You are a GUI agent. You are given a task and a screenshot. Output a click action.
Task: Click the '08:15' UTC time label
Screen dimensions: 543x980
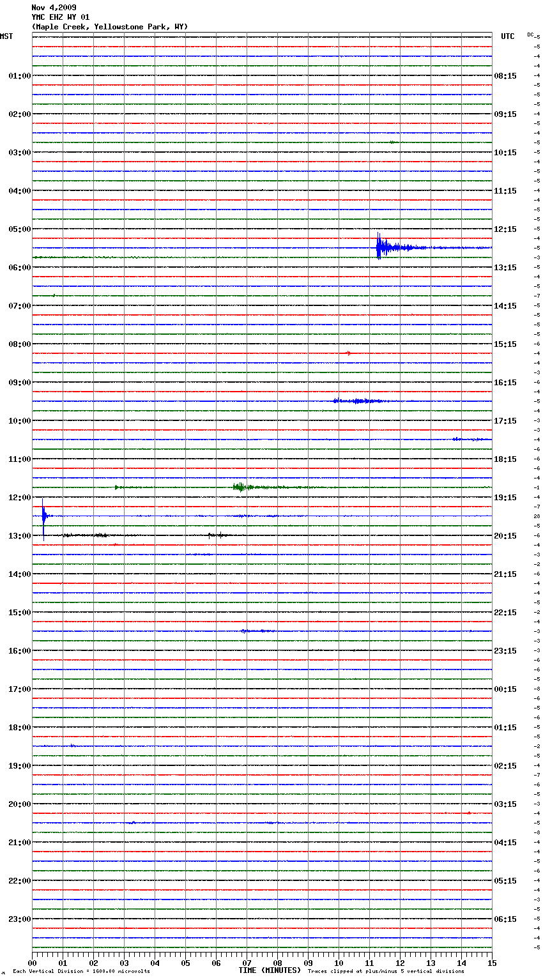[505, 76]
